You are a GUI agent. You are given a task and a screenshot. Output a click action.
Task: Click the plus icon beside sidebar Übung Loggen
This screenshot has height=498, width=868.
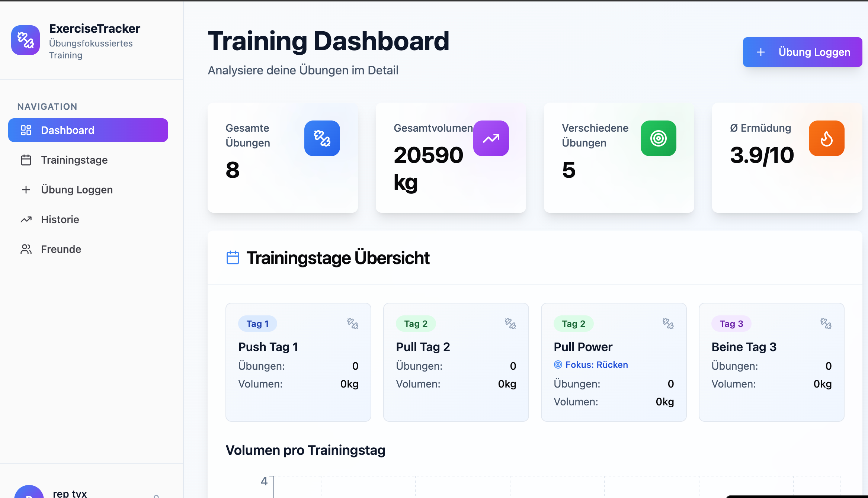pyautogui.click(x=26, y=190)
